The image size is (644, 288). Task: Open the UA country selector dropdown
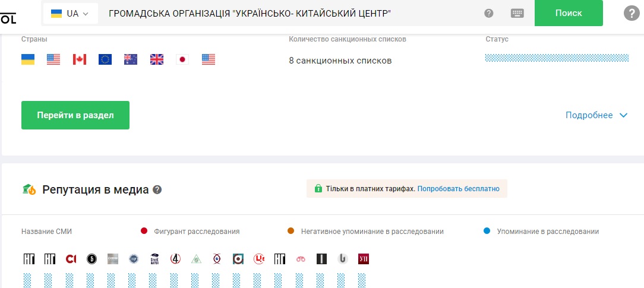[x=70, y=13]
